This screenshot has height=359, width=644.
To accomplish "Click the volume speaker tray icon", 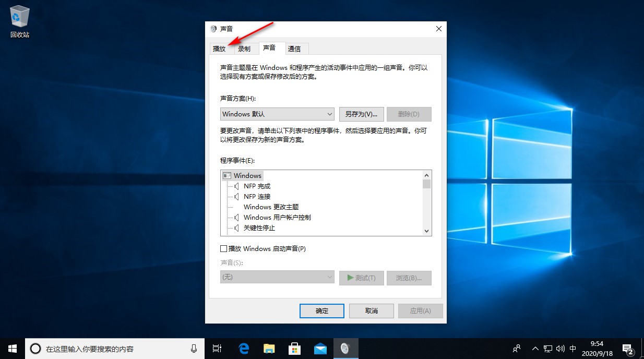I will click(560, 349).
